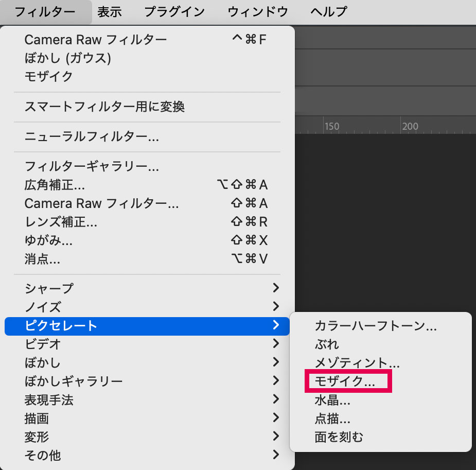Open ニューラルフィルター...

click(x=147, y=136)
